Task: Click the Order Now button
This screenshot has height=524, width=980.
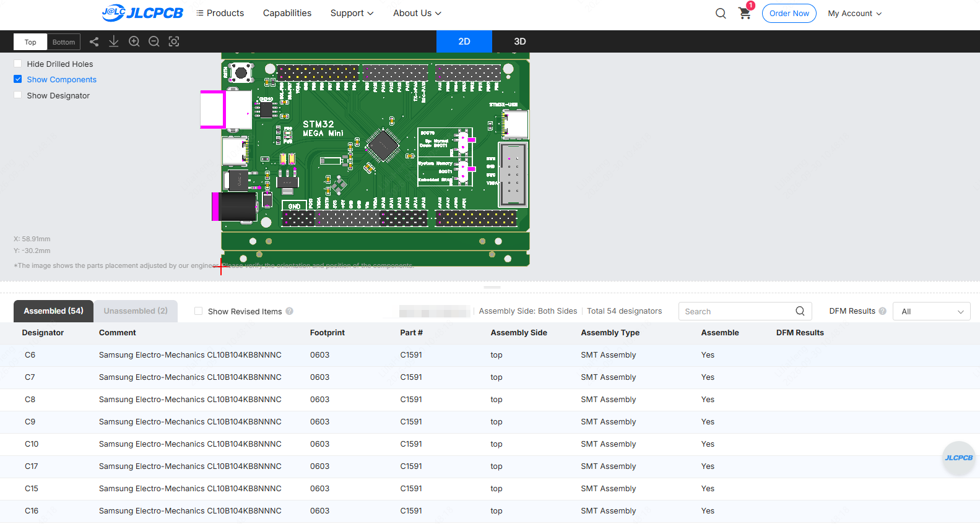Action: 789,13
